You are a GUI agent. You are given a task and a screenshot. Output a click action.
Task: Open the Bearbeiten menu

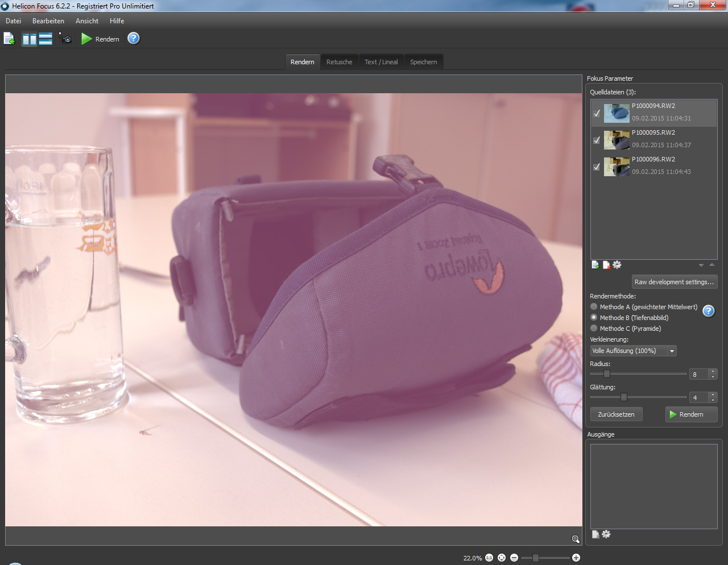tap(48, 21)
